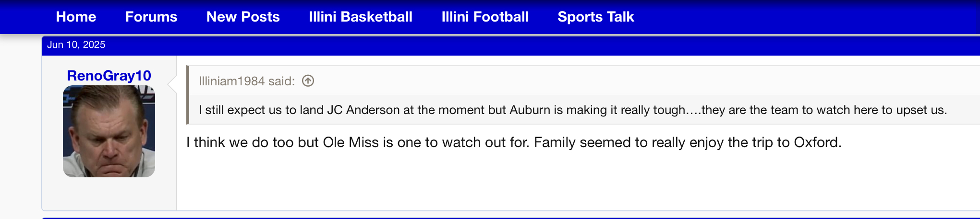Viewport: 980px width, 219px height.
Task: Click the "Illiniam1984 said:" quote attribution
Action: pyautogui.click(x=247, y=81)
